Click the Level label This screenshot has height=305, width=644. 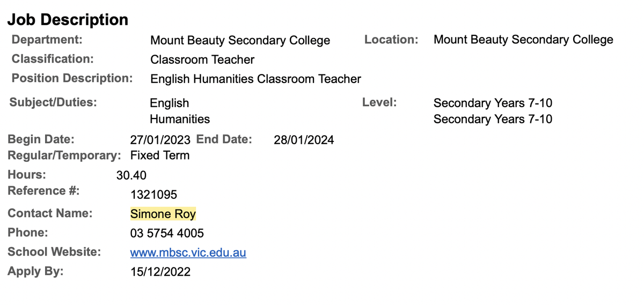[379, 102]
